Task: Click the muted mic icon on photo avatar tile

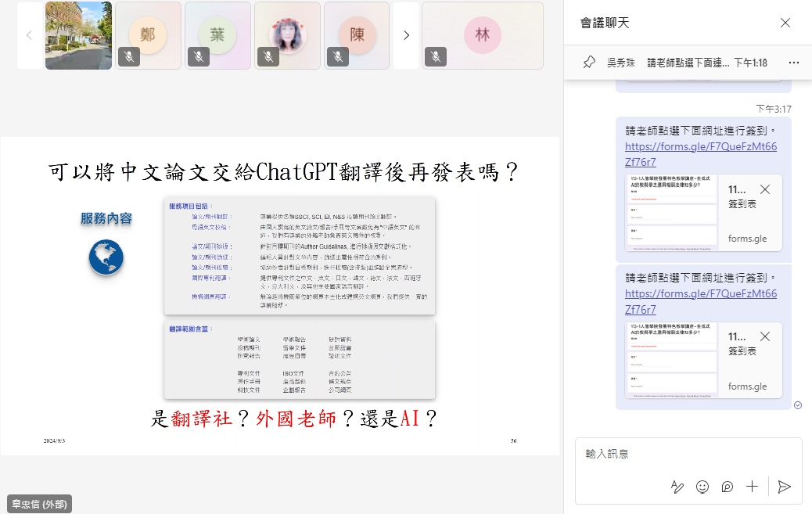Action: point(268,56)
